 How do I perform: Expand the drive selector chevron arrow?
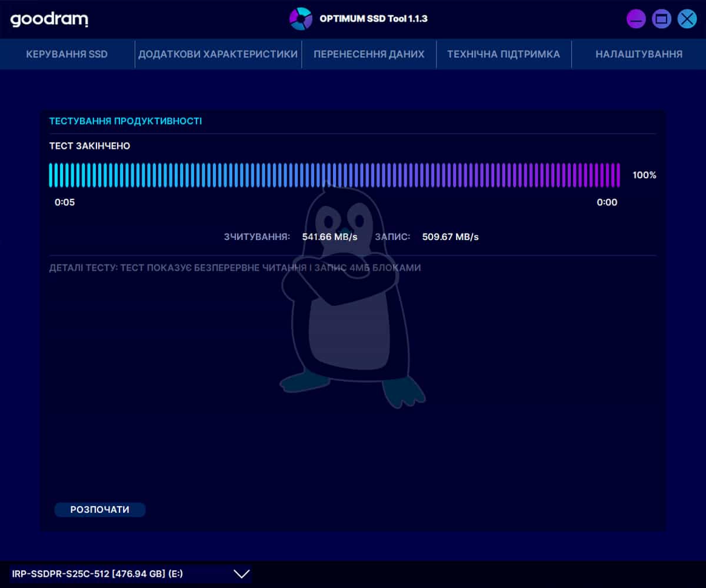pos(242,574)
